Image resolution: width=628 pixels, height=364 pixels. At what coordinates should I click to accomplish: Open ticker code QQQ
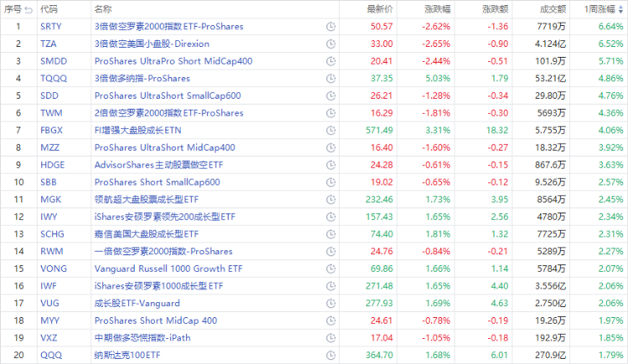[x=51, y=355]
